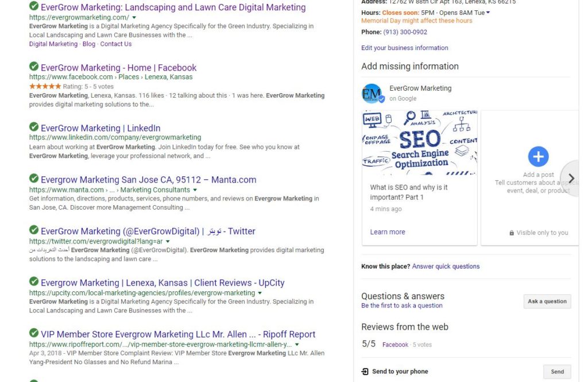This screenshot has width=588, height=382.
Task: Open dropdown arrow next to the twitter.com URL
Action: click(x=168, y=242)
